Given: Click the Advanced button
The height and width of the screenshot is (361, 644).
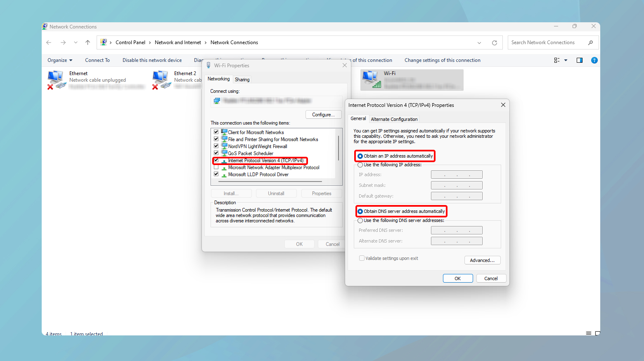Looking at the screenshot, I should click(x=482, y=260).
